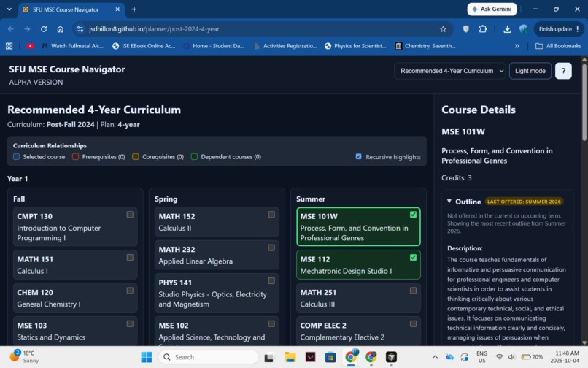588x368 pixels.
Task: Open the Windows Start menu
Action: click(x=146, y=357)
